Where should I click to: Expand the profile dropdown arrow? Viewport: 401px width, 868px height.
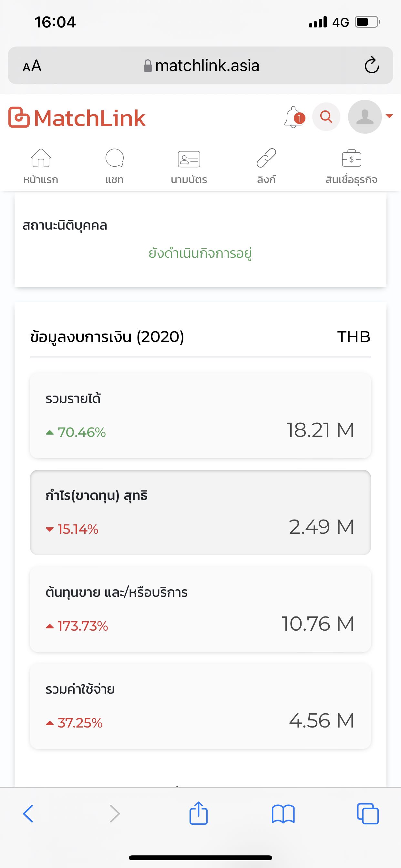389,116
